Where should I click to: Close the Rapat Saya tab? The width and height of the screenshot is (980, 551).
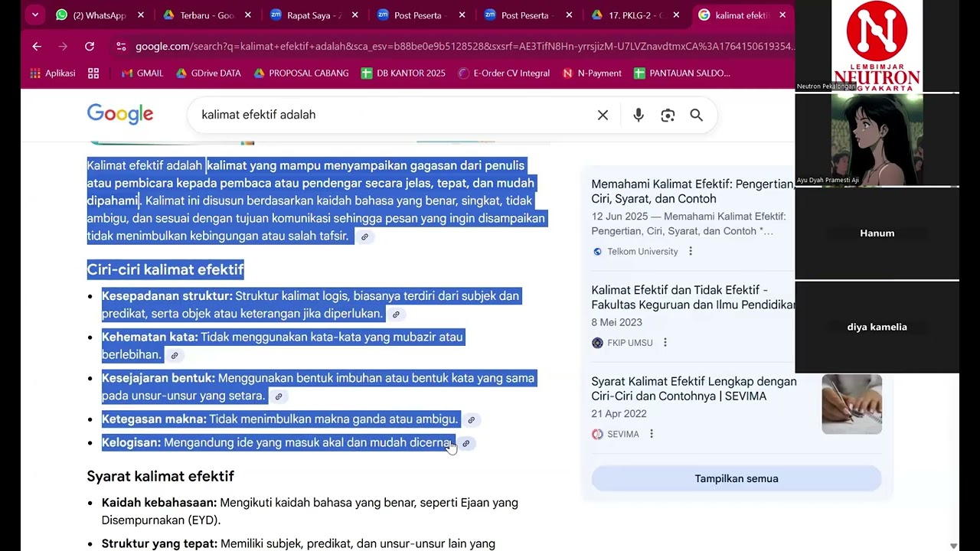(x=355, y=15)
